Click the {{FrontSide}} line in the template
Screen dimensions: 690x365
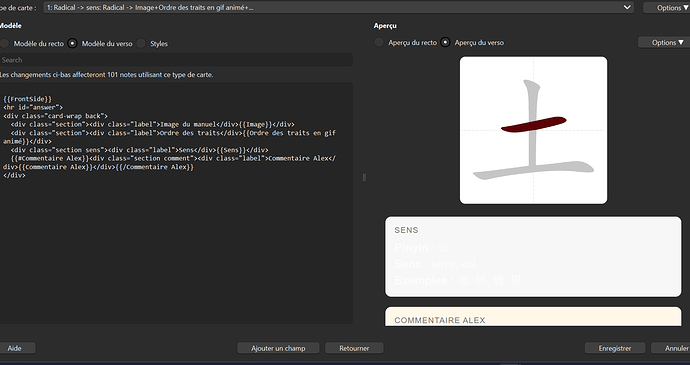click(x=27, y=99)
